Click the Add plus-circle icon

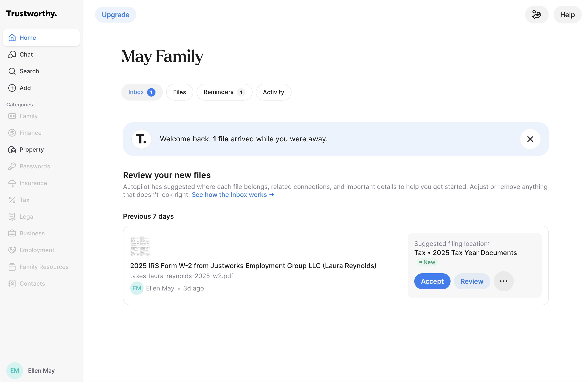pos(12,88)
